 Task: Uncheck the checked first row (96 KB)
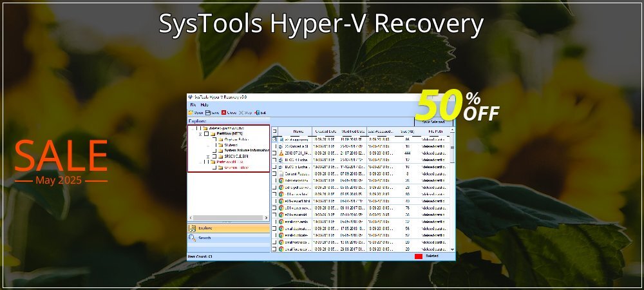(274, 139)
